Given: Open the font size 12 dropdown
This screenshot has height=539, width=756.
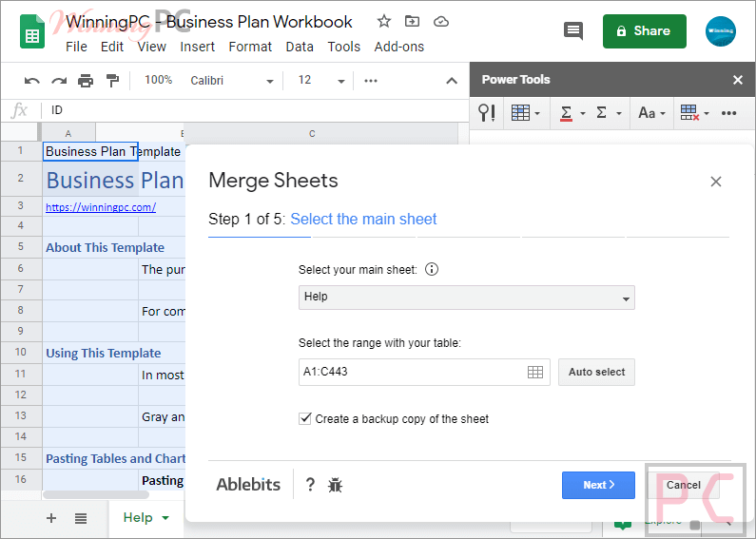Looking at the screenshot, I should pyautogui.click(x=322, y=81).
